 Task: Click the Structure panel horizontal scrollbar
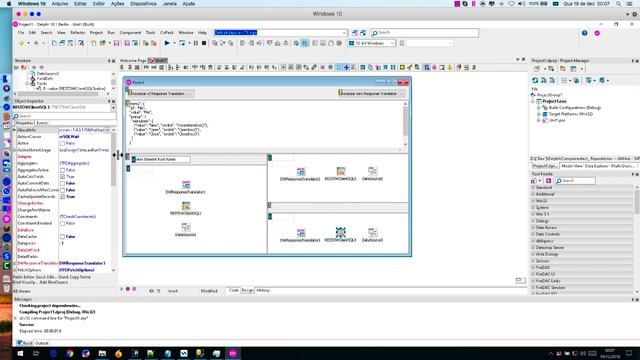point(62,94)
